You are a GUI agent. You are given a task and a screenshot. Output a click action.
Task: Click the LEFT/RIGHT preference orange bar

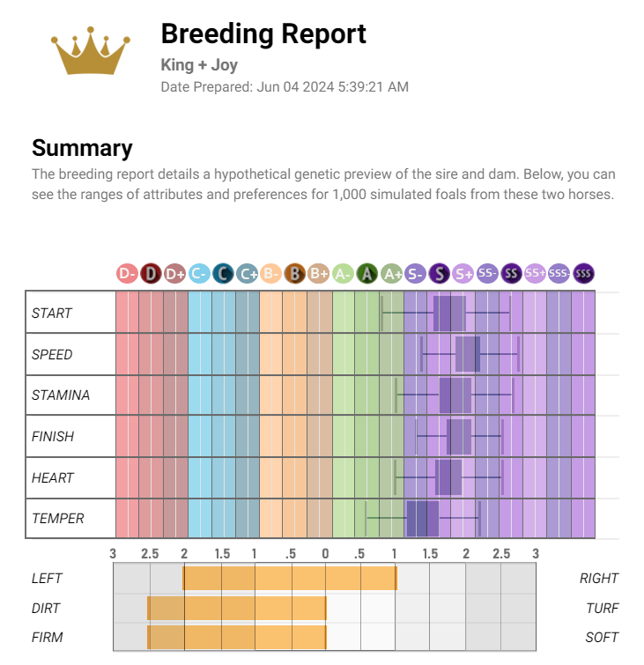point(290,579)
